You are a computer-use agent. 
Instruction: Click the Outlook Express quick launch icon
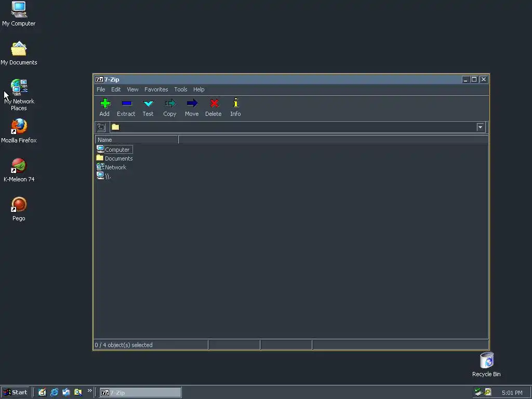pyautogui.click(x=66, y=393)
